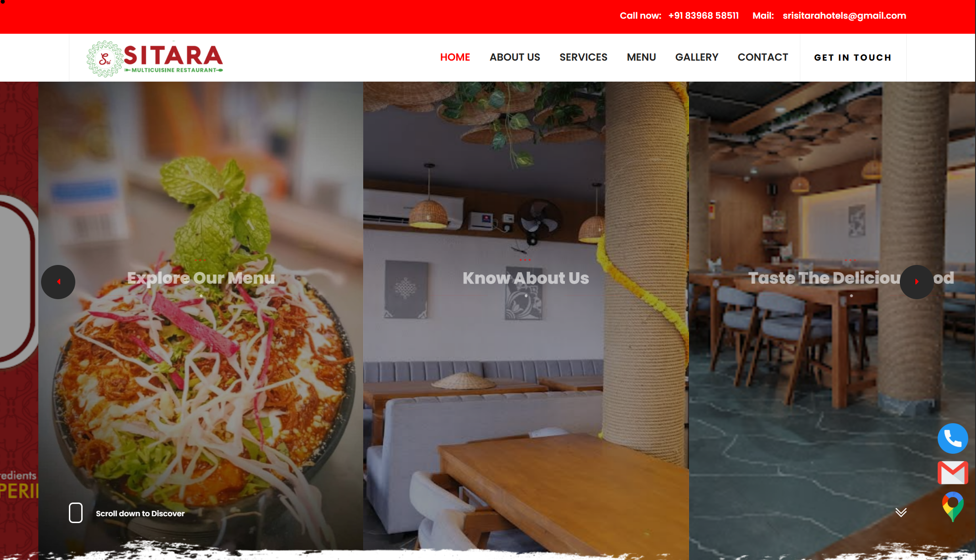
Task: Open the ABOUT US page
Action: 515,57
